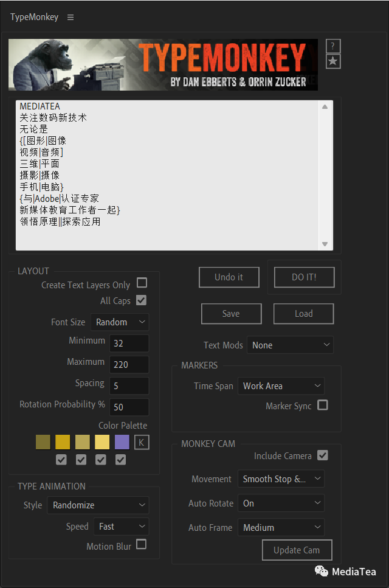This screenshot has width=389, height=588.
Task: Open the Movement Smooth Stop dropdown
Action: [281, 479]
